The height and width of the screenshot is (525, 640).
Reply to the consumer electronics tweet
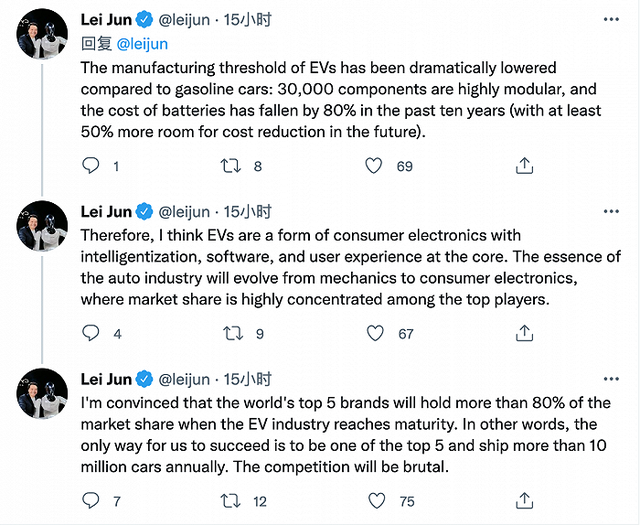(90, 333)
